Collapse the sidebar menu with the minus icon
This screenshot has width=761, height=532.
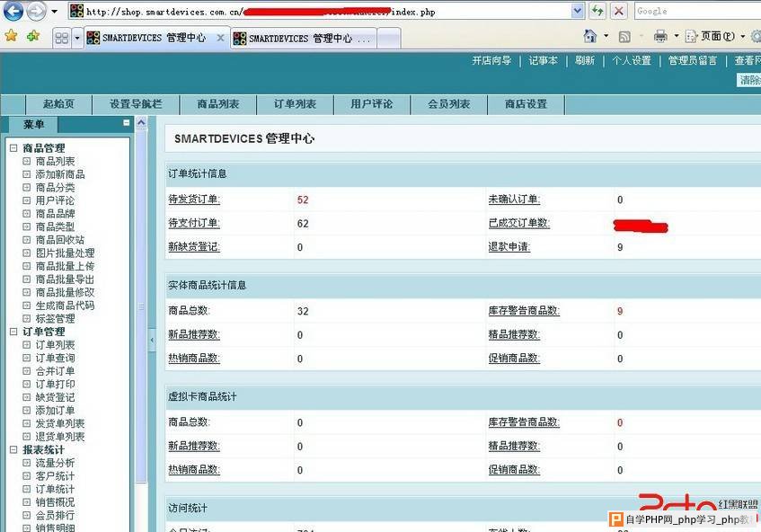[x=126, y=123]
